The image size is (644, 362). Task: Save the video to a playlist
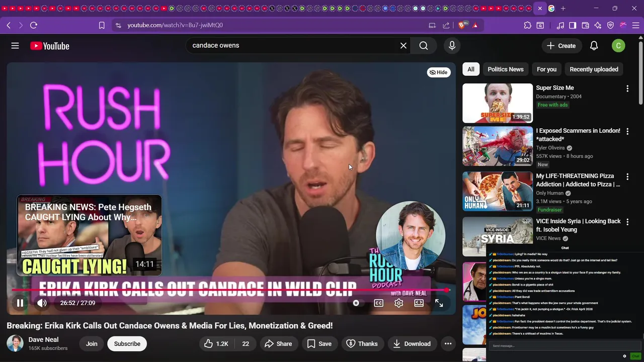[x=319, y=344]
